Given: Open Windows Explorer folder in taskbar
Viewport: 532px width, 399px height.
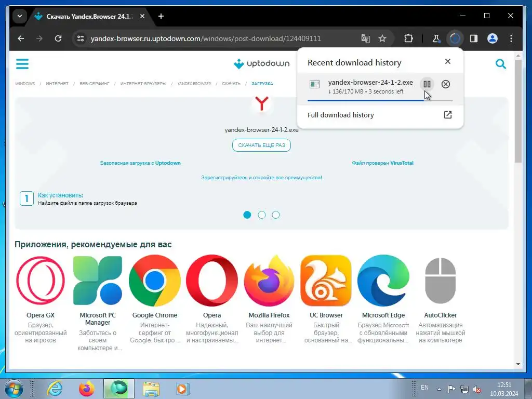Looking at the screenshot, I should point(151,388).
